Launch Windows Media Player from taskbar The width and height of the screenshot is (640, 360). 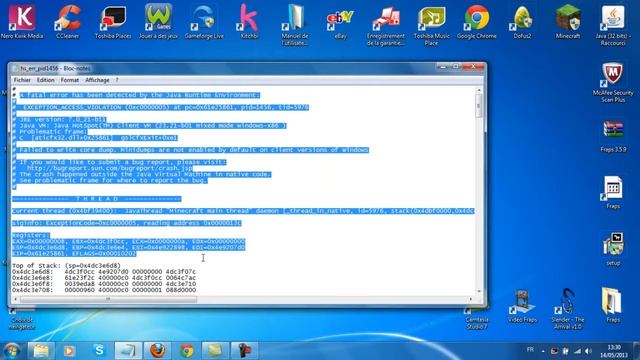(69, 351)
